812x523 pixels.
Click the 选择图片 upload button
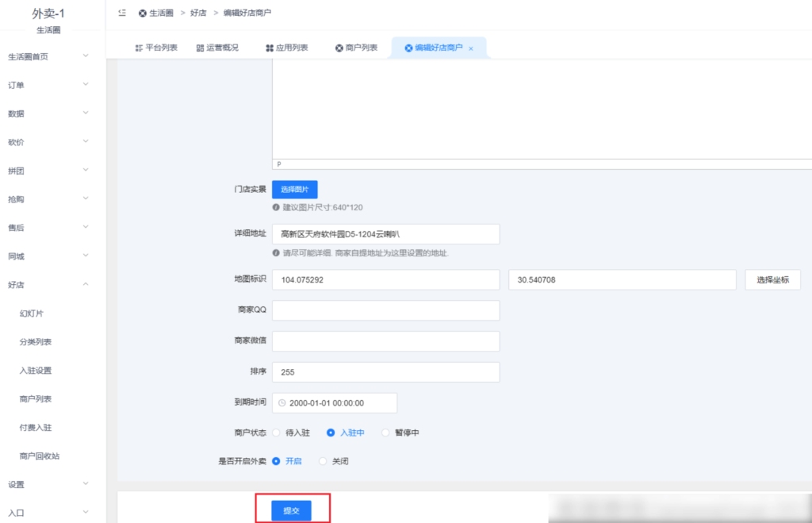pyautogui.click(x=295, y=189)
